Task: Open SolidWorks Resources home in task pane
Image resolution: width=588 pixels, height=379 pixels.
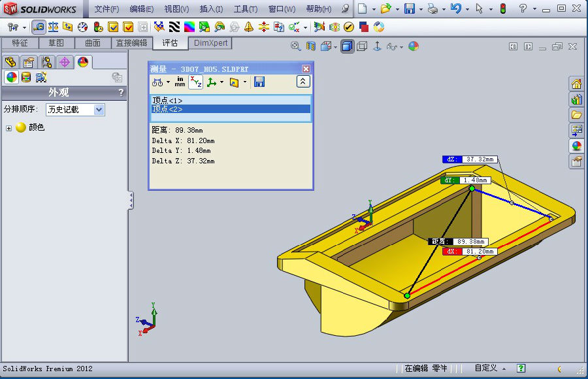Action: click(576, 84)
